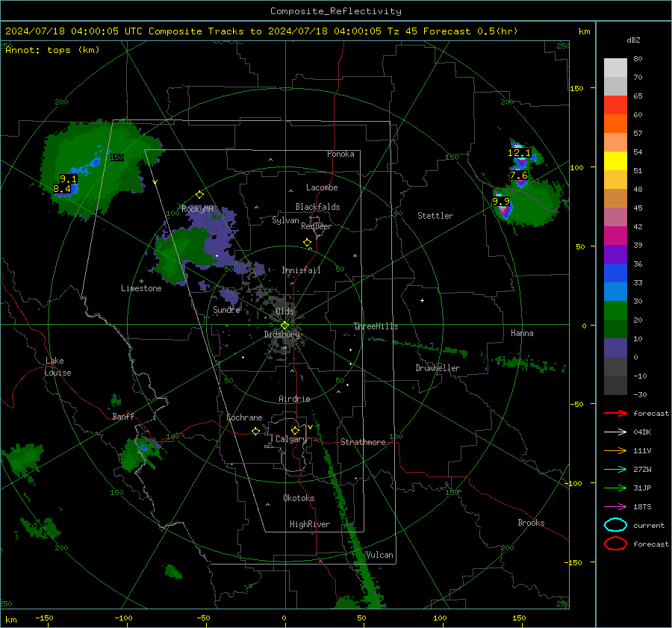This screenshot has width=672, height=628.
Task: Select the bright yellow dBZ swatch
Action: (x=615, y=161)
